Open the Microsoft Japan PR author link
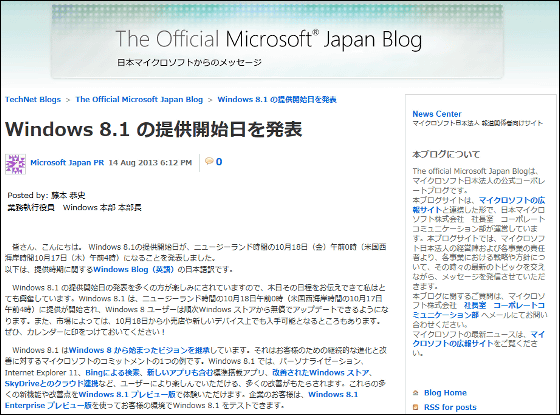This screenshot has width=560, height=415. click(67, 162)
